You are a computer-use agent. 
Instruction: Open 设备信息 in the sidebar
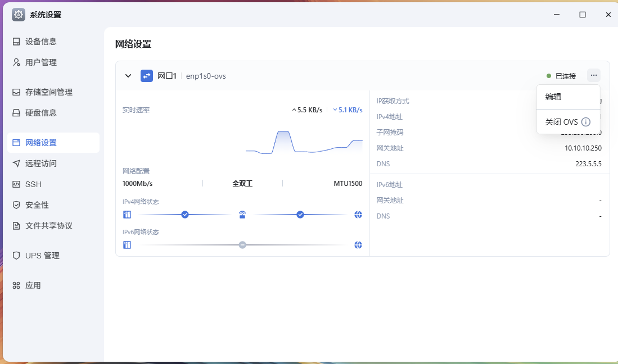pyautogui.click(x=53, y=42)
